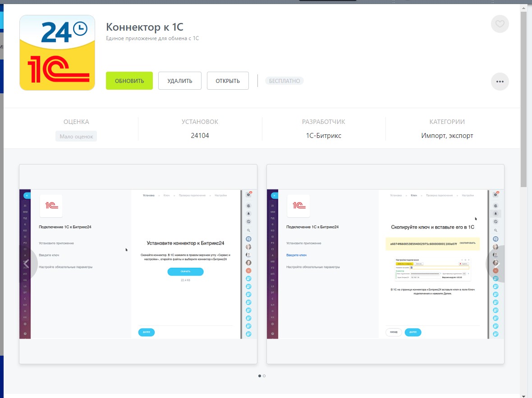
Task: Open the three-dots more options menu
Action: [x=500, y=82]
